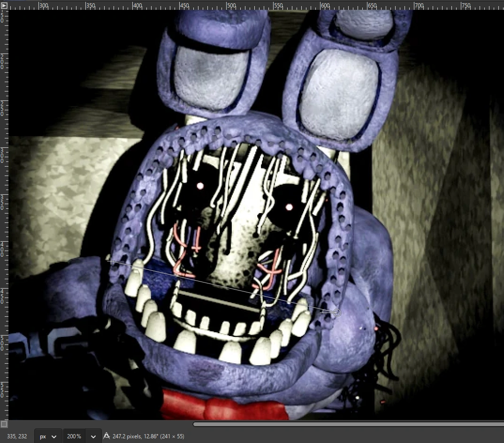Open the image menu triangle at ruler corner

[4, 6]
